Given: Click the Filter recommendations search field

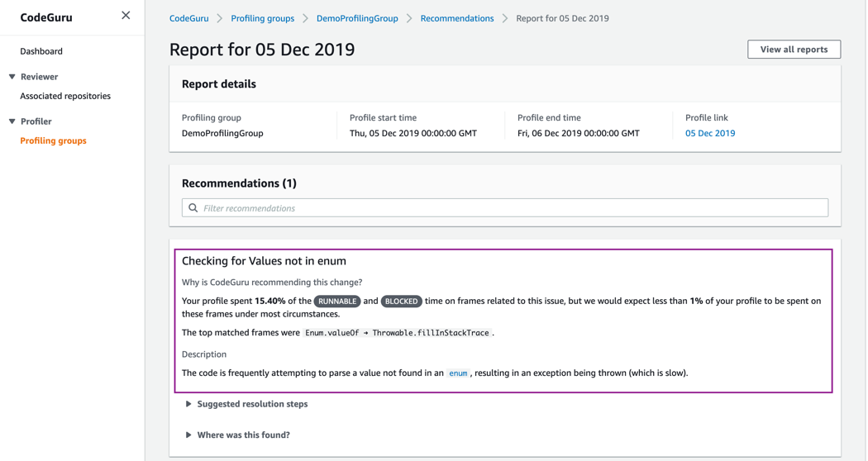Looking at the screenshot, I should coord(505,208).
